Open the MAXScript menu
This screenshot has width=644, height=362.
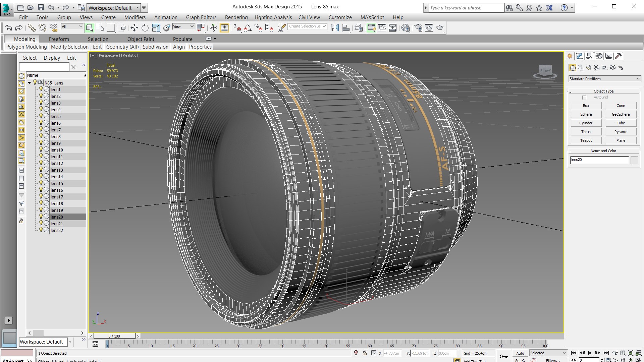372,17
